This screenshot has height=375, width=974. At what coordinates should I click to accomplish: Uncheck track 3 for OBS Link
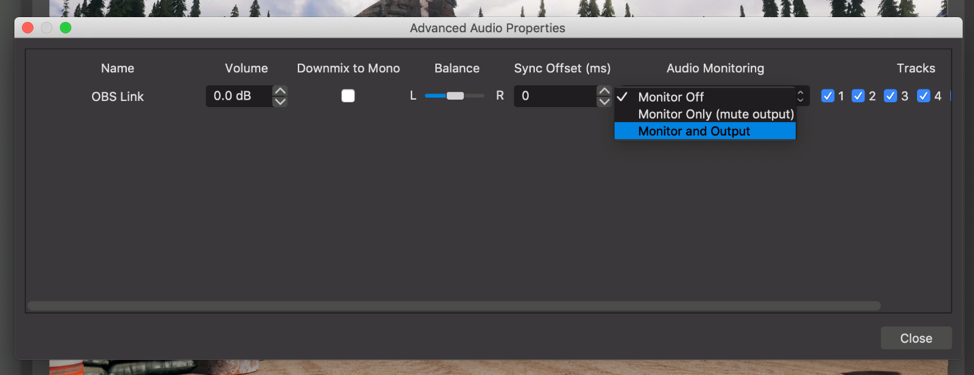coord(891,96)
